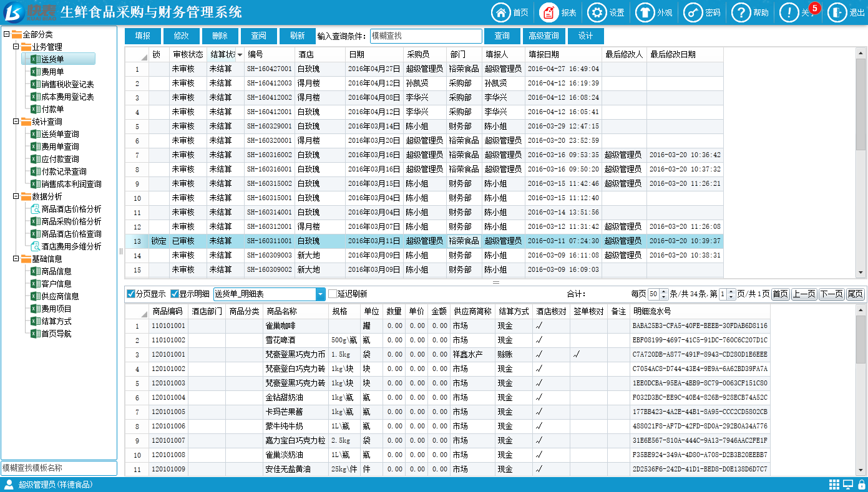Open the 帮助 help question icon

tap(741, 12)
